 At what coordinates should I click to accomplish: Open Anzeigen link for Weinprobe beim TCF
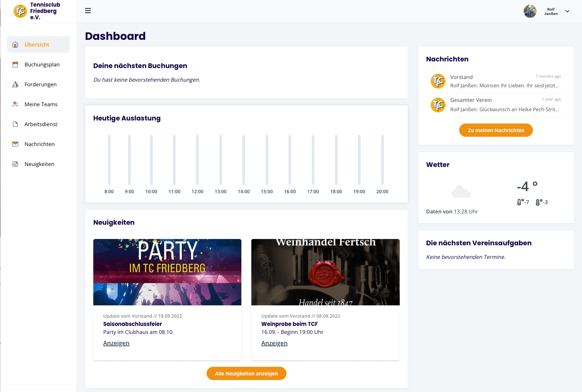point(274,343)
